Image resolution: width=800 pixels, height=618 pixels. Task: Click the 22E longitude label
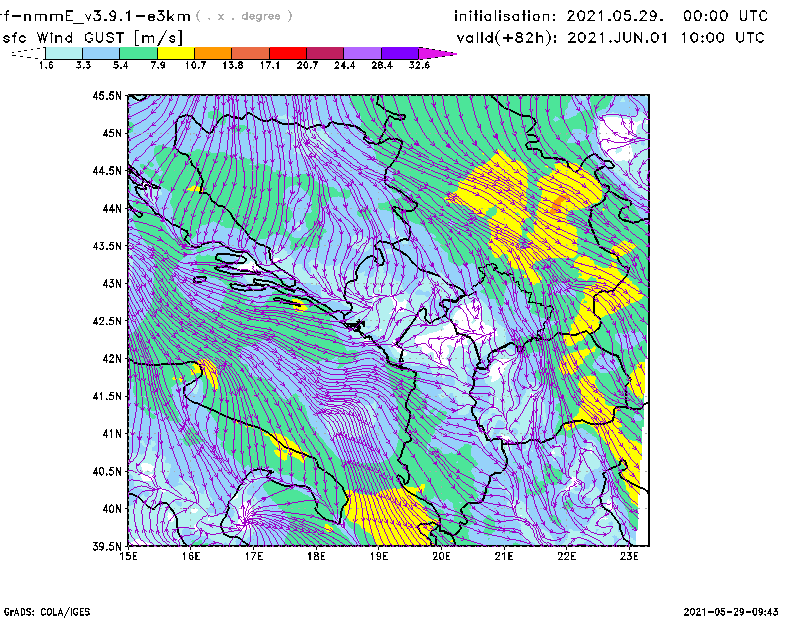click(x=566, y=556)
